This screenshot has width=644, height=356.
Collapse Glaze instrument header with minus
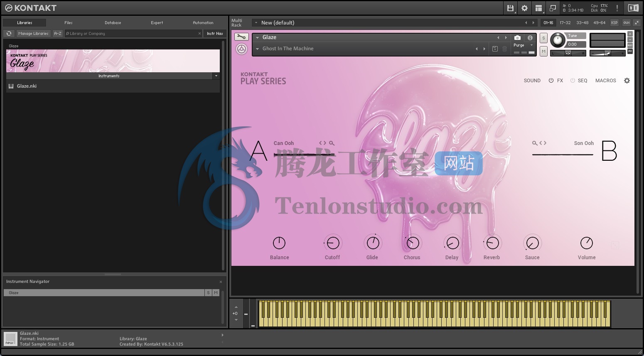click(630, 39)
